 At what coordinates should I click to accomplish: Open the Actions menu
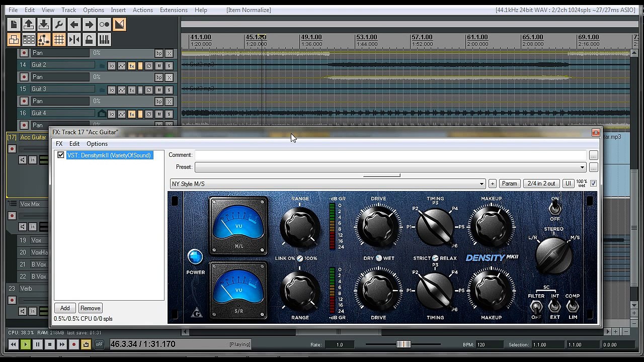coord(143,10)
